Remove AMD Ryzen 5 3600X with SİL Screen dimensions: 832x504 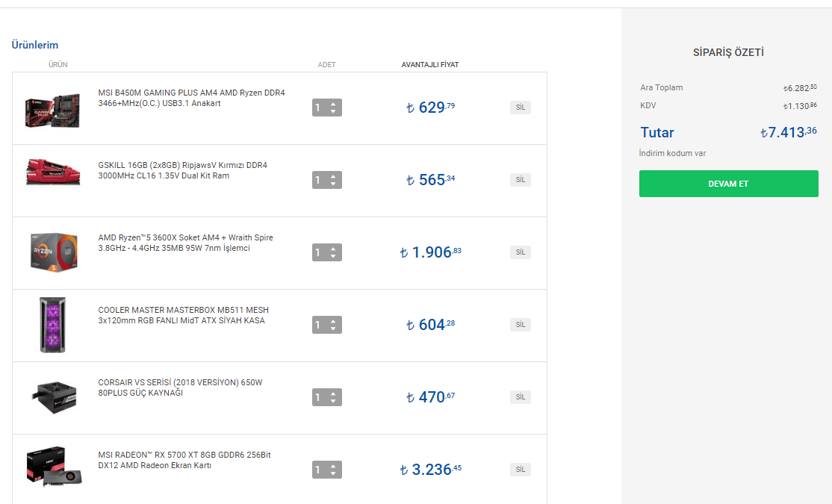(x=521, y=252)
